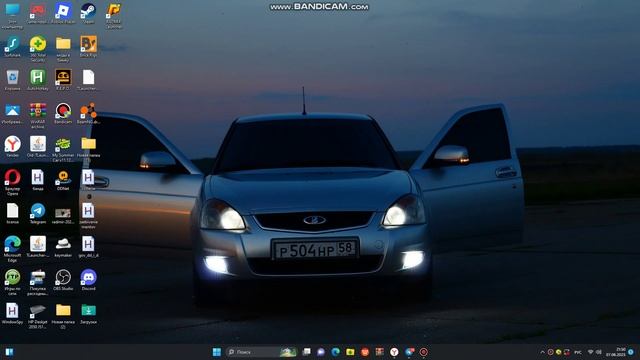
Task: Open the HP Deskjet printer shortcut
Action: point(38,316)
